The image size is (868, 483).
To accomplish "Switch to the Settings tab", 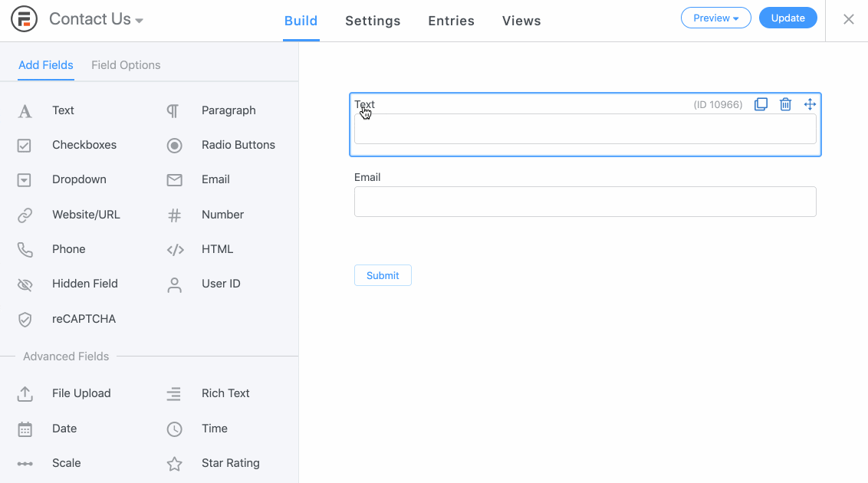I will [x=373, y=21].
